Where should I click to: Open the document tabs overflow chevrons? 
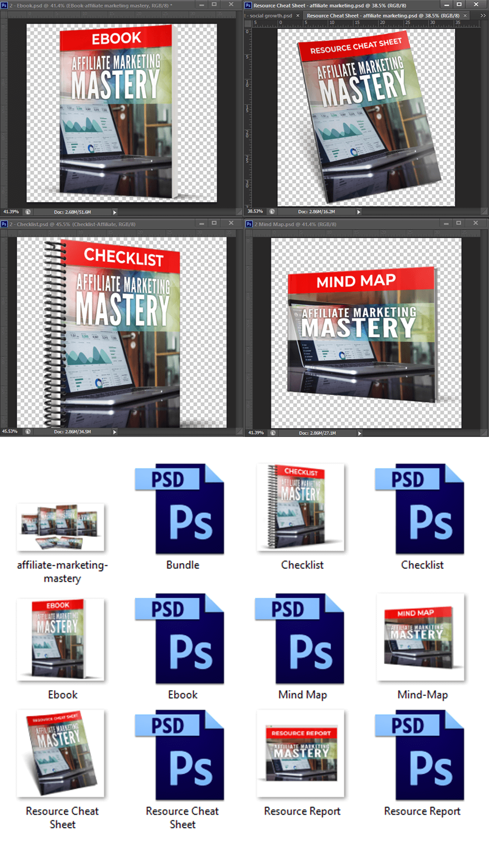[483, 16]
